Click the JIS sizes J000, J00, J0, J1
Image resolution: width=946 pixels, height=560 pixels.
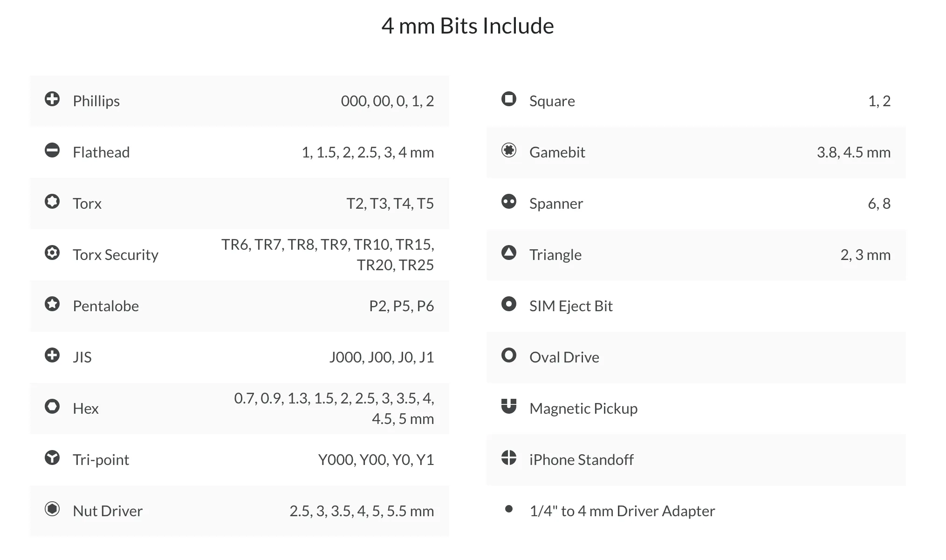click(x=382, y=357)
